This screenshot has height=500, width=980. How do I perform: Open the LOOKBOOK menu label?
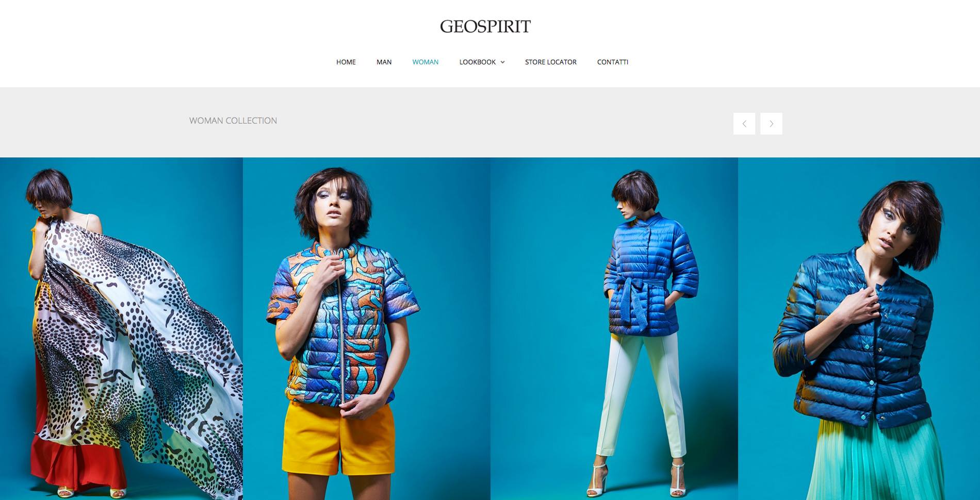click(477, 62)
